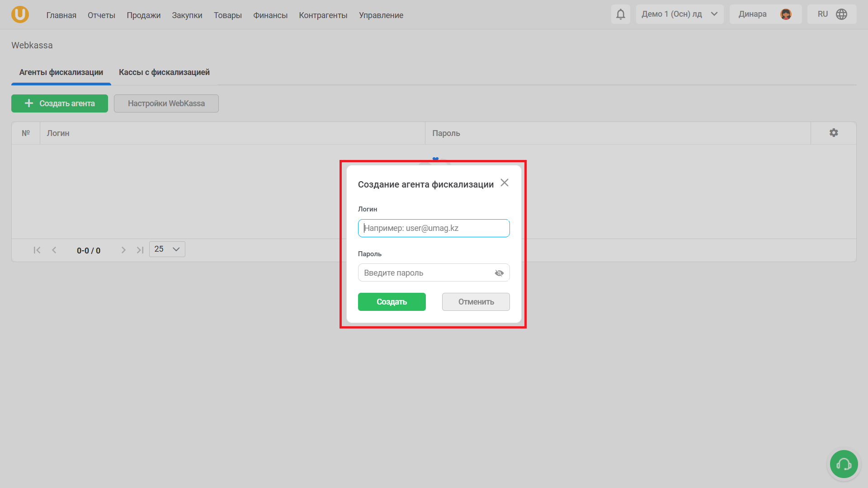The image size is (868, 488).
Task: Click the Отменить button
Action: coord(476,302)
